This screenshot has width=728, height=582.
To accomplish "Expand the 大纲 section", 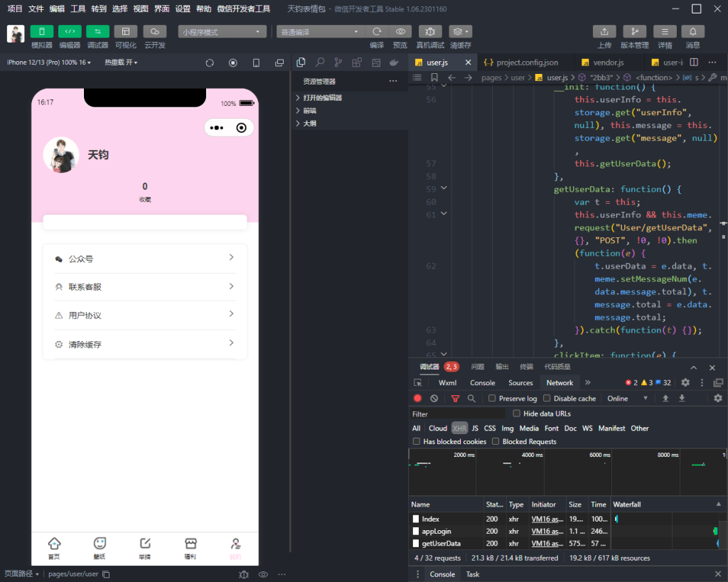I will point(351,124).
